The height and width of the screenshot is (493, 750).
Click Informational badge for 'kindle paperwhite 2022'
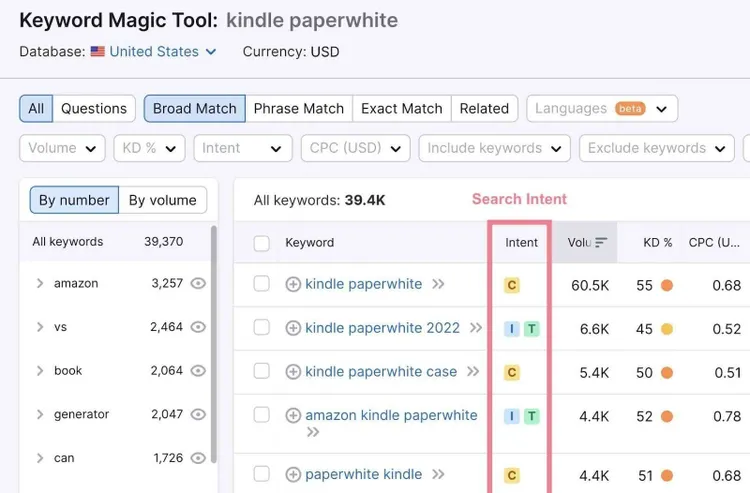512,329
